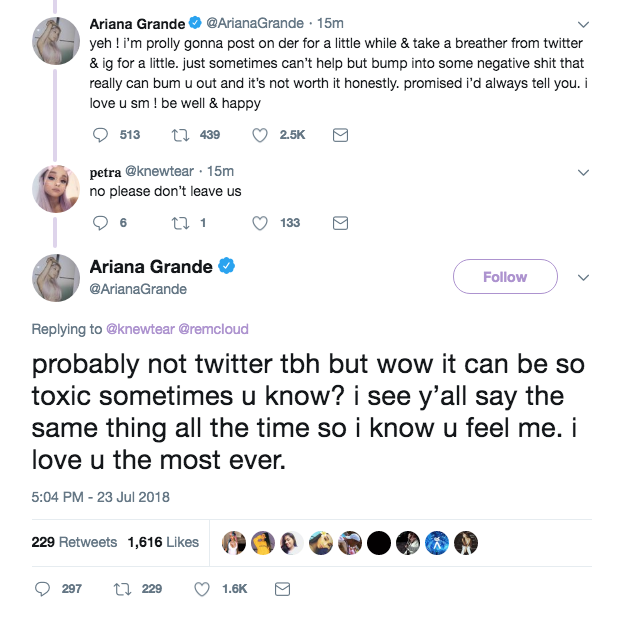The height and width of the screenshot is (622, 626).
Task: Share main tweet via envelope icon
Action: click(x=282, y=589)
